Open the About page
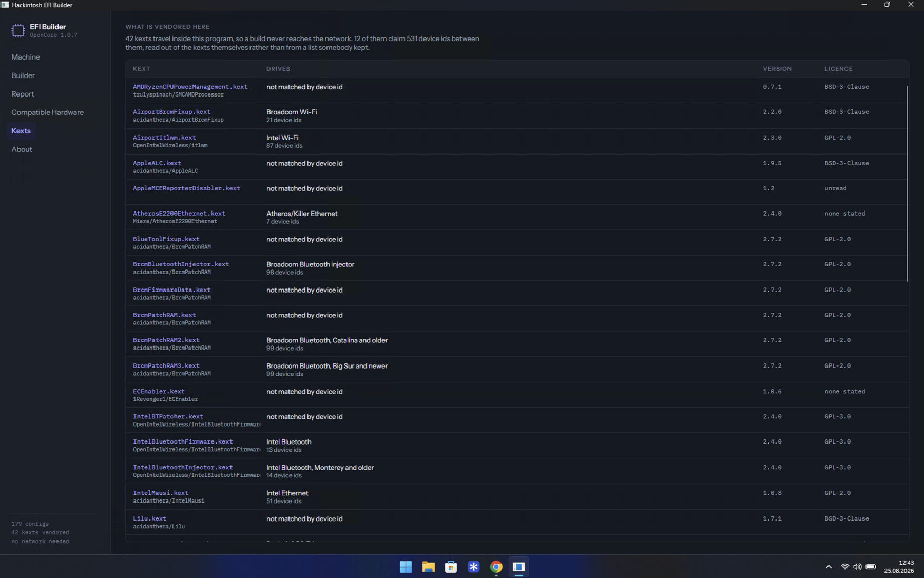Viewport: 924px width, 578px height. 22,149
